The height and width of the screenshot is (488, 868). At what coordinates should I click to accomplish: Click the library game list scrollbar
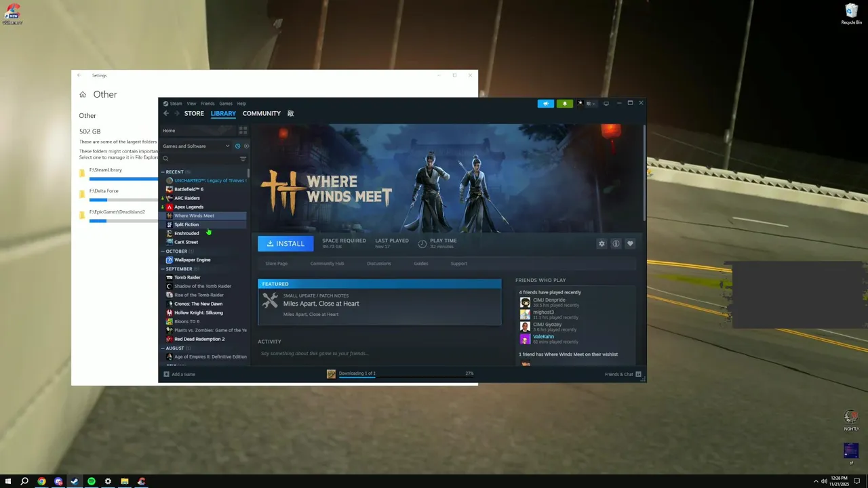(249, 174)
